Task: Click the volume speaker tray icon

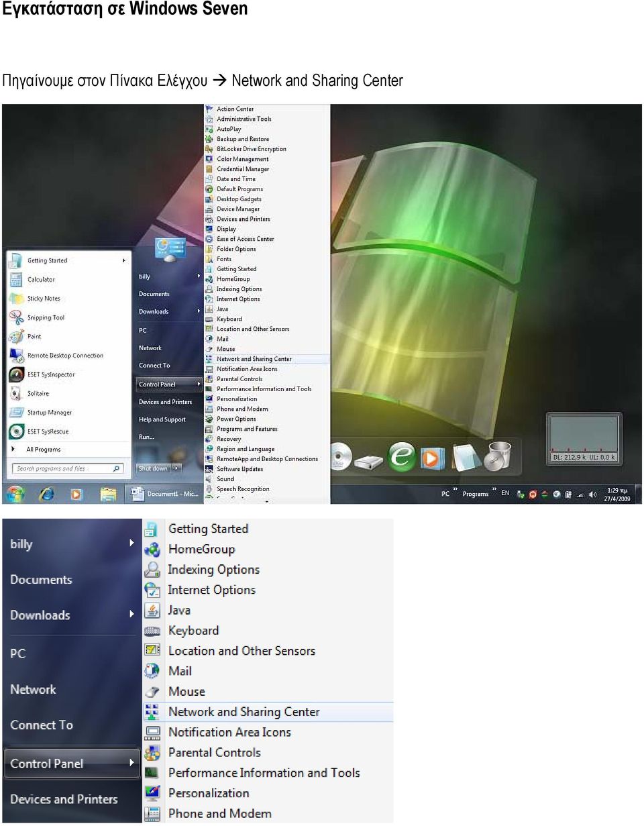Action: tap(592, 495)
